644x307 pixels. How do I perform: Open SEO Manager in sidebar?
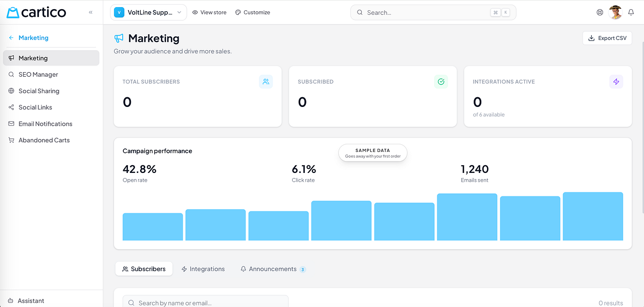[51, 74]
